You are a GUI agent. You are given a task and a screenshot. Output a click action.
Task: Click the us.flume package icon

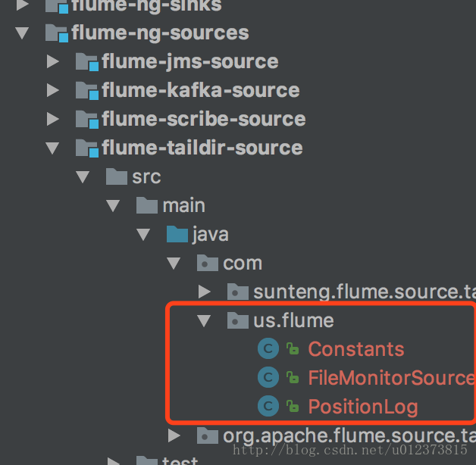238,320
